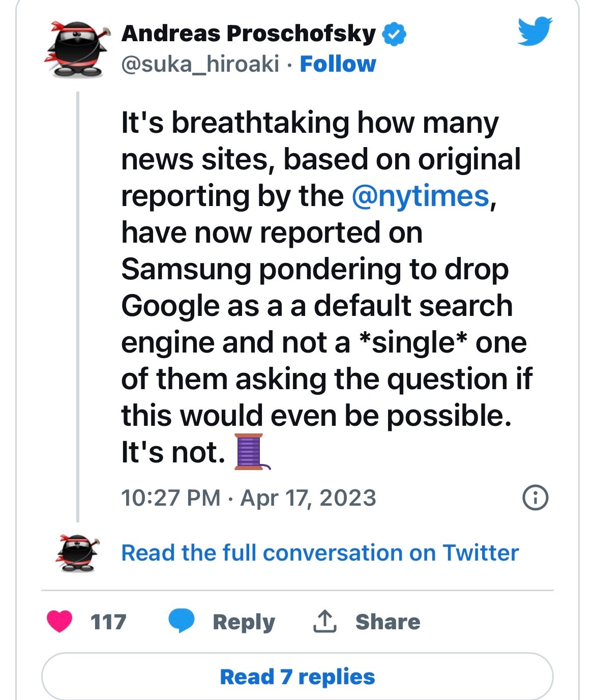Click the blue reply bubble icon
The width and height of the screenshot is (595, 700).
(x=181, y=621)
